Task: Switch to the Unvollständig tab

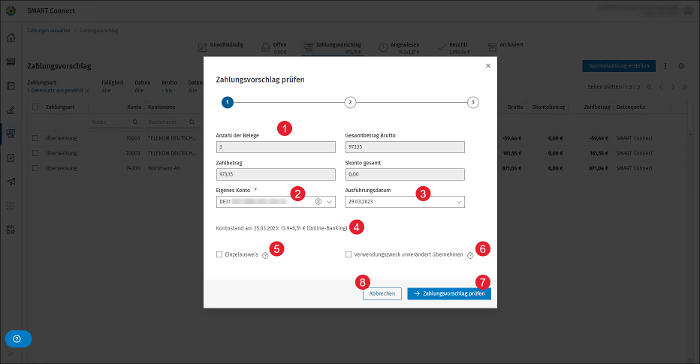Action: 221,47
